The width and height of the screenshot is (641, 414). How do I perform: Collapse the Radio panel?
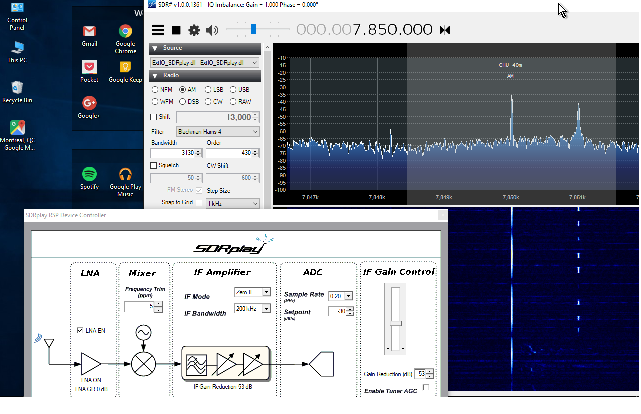[155, 76]
